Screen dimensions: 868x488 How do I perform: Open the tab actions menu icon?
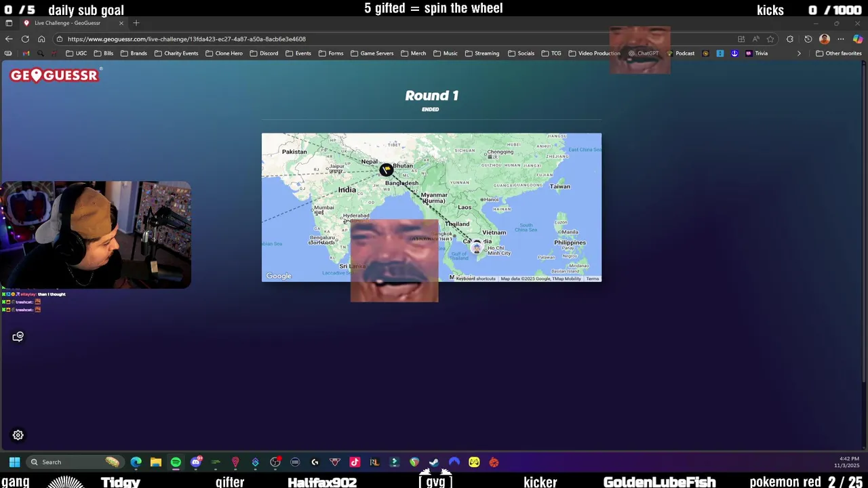[x=9, y=23]
